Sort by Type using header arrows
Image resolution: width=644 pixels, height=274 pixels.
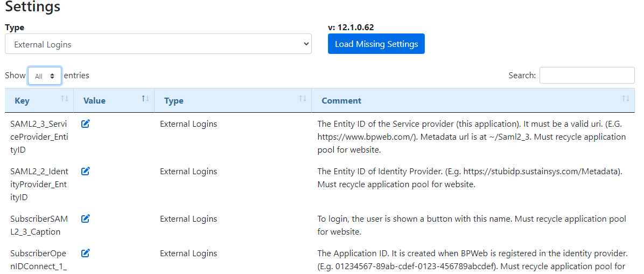[302, 99]
